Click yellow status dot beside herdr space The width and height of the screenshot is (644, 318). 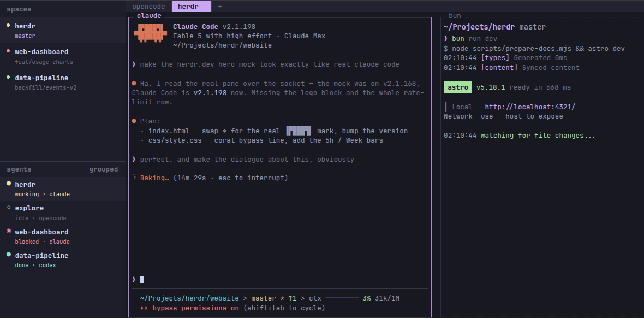coord(8,26)
